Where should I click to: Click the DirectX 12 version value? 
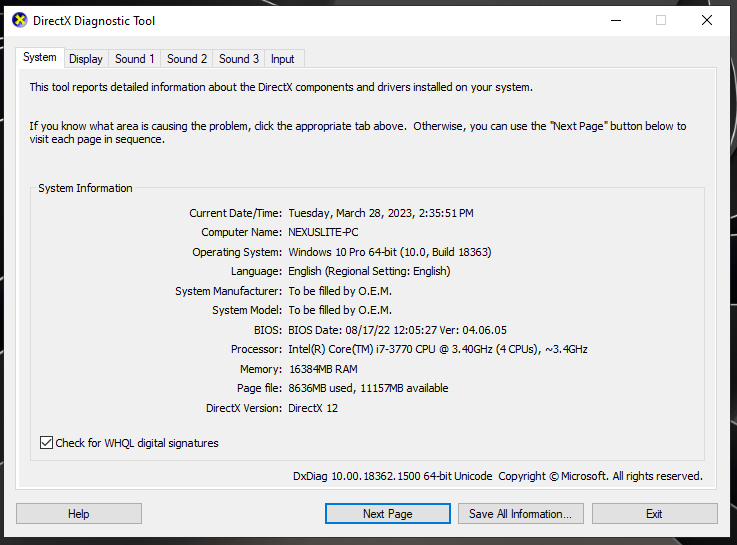(313, 408)
